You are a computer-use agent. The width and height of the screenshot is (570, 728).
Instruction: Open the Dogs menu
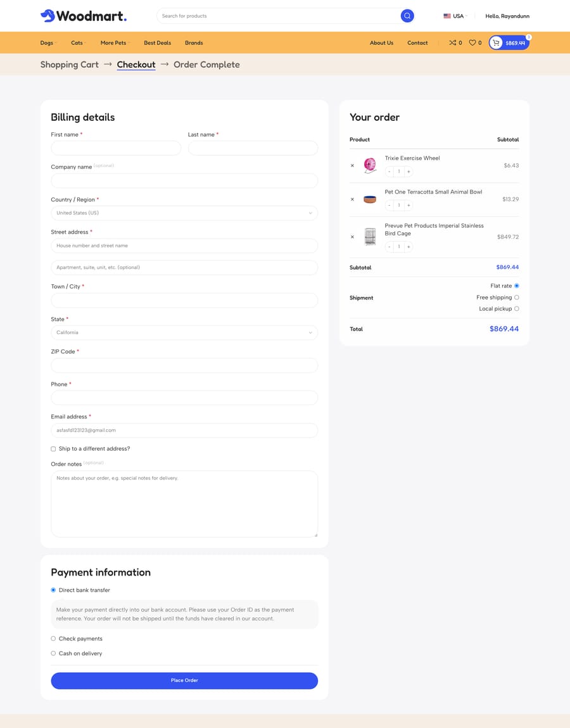[48, 42]
